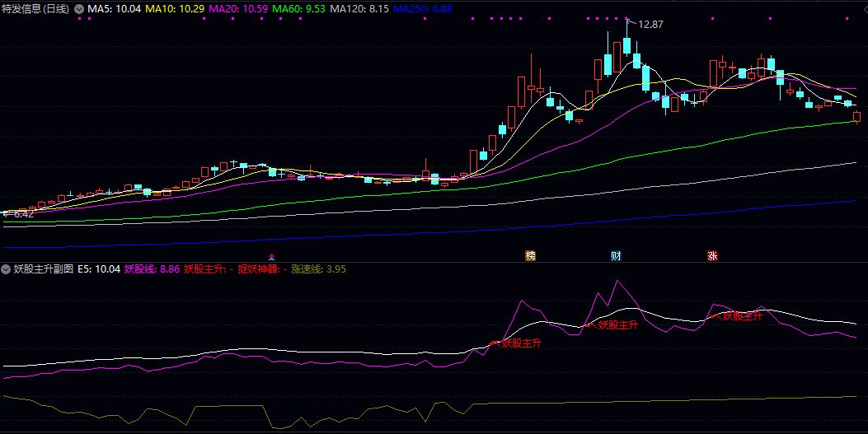868x434 pixels.
Task: Open the indicator dropdown beside 特发信息(日线)
Action: click(79, 9)
